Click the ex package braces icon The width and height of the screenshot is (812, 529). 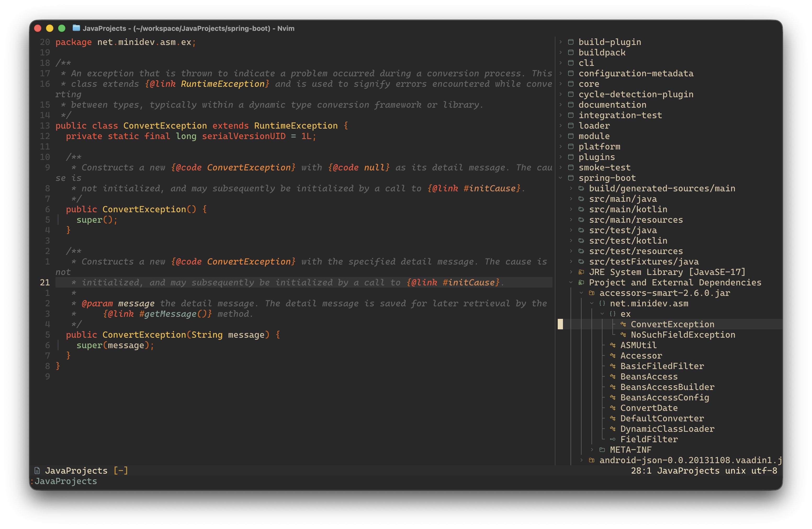point(612,314)
